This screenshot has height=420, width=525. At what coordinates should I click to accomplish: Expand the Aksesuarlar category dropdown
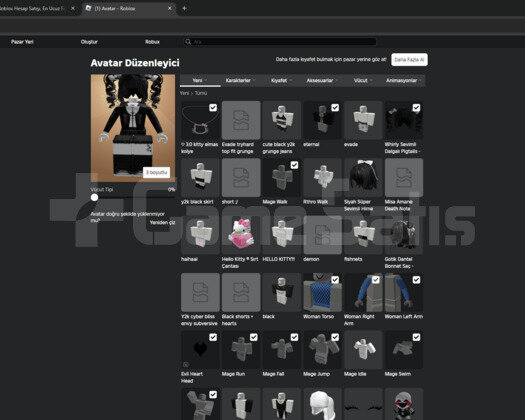[322, 80]
